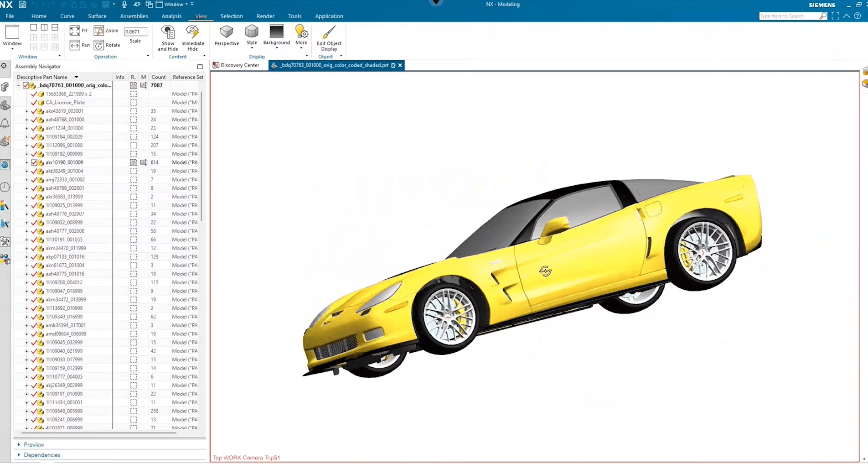Uncheck the akr10190_001009 component checkbox
Viewport: 868px width, 464px height.
coord(35,162)
